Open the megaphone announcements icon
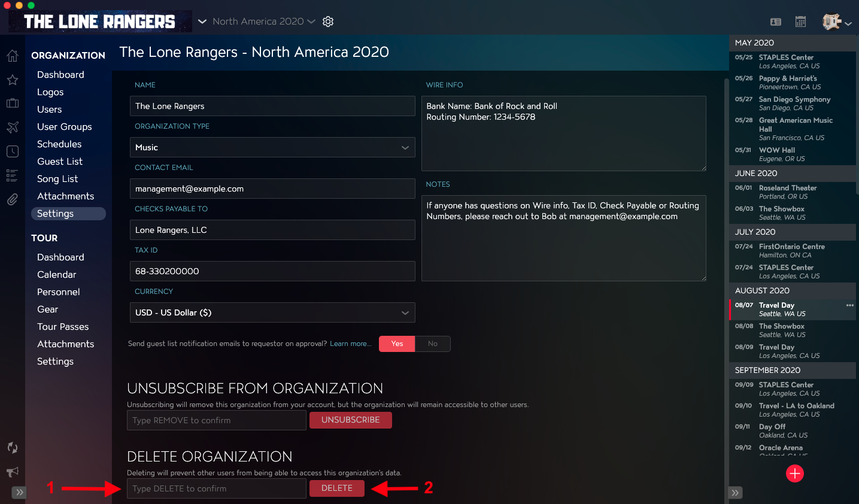 (13, 472)
